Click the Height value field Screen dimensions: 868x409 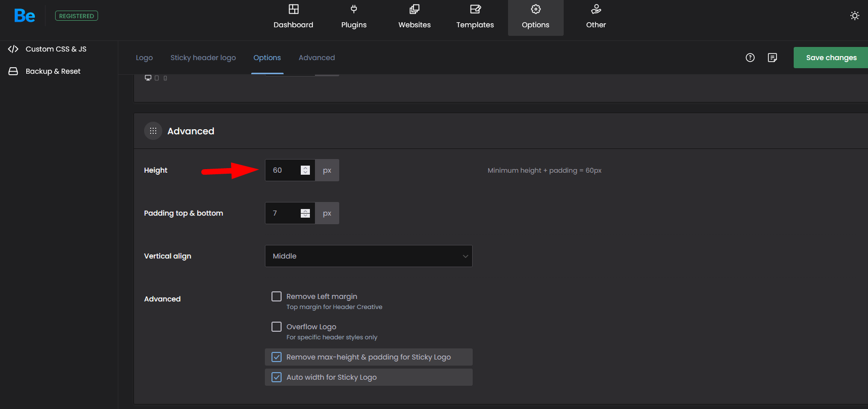pyautogui.click(x=290, y=170)
